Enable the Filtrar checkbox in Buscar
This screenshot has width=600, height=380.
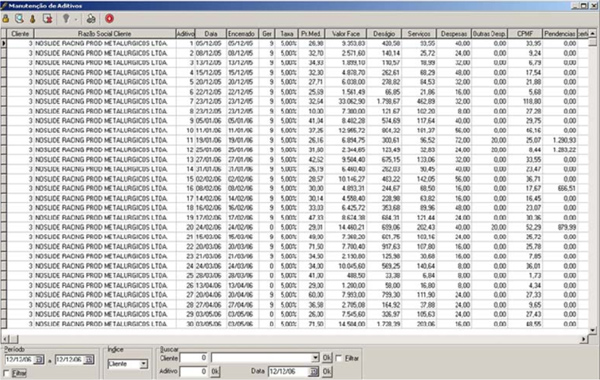[x=339, y=358]
